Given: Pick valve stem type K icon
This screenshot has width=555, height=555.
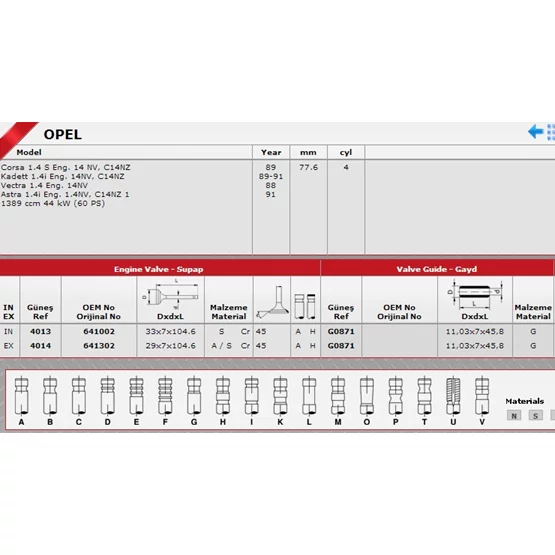Looking at the screenshot, I should tap(280, 396).
